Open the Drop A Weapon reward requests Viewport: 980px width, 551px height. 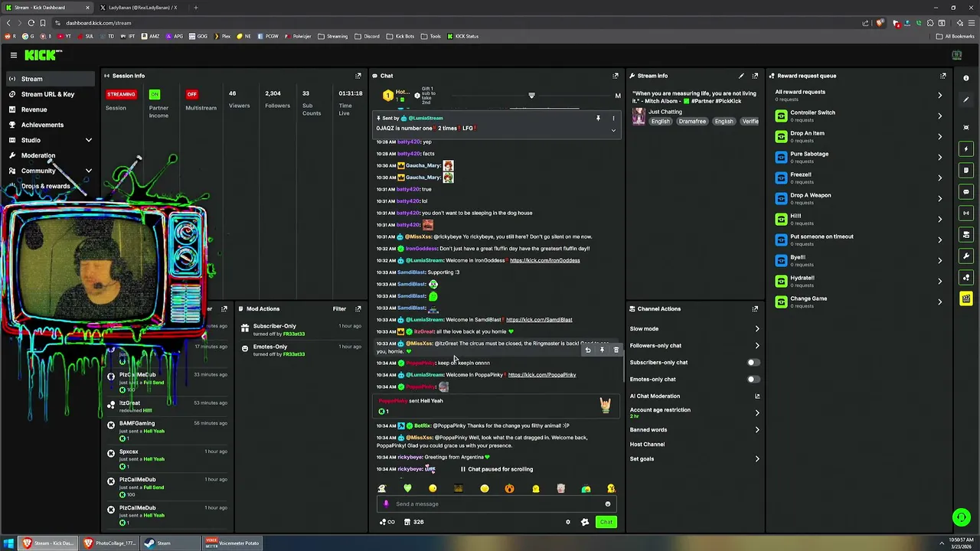859,198
